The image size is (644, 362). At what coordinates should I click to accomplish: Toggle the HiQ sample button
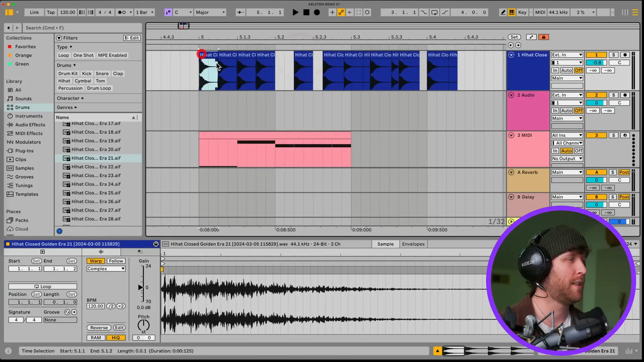coord(116,338)
